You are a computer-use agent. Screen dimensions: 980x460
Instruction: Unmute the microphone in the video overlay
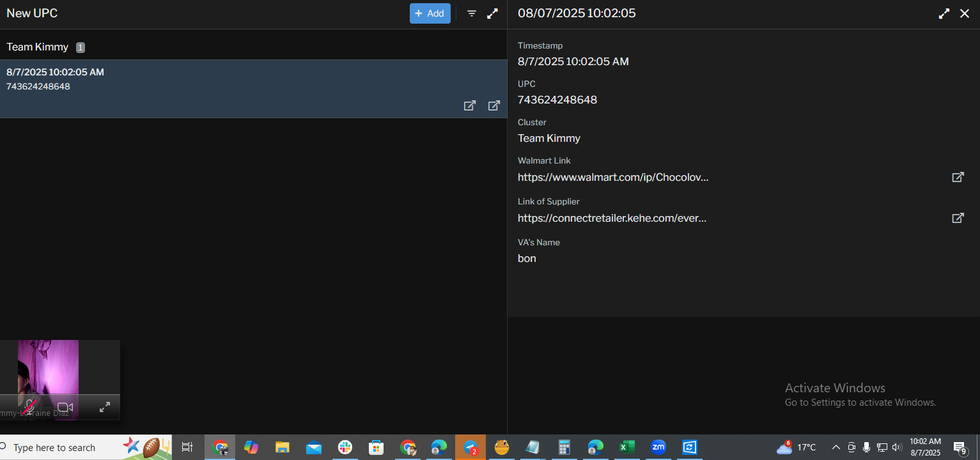tap(29, 407)
